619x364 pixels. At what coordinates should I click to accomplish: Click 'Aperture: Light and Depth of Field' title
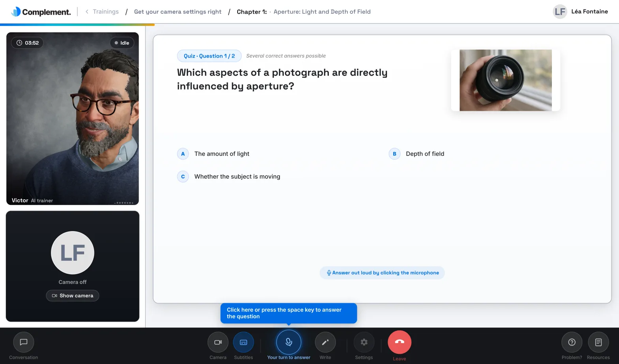[x=322, y=12]
